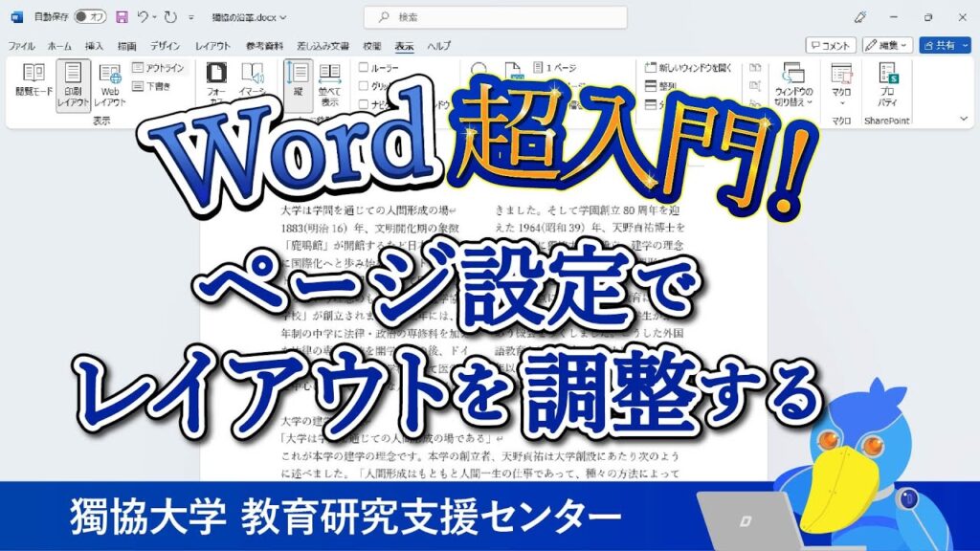
Task: Open the ファイル menu tab
Action: (x=21, y=46)
